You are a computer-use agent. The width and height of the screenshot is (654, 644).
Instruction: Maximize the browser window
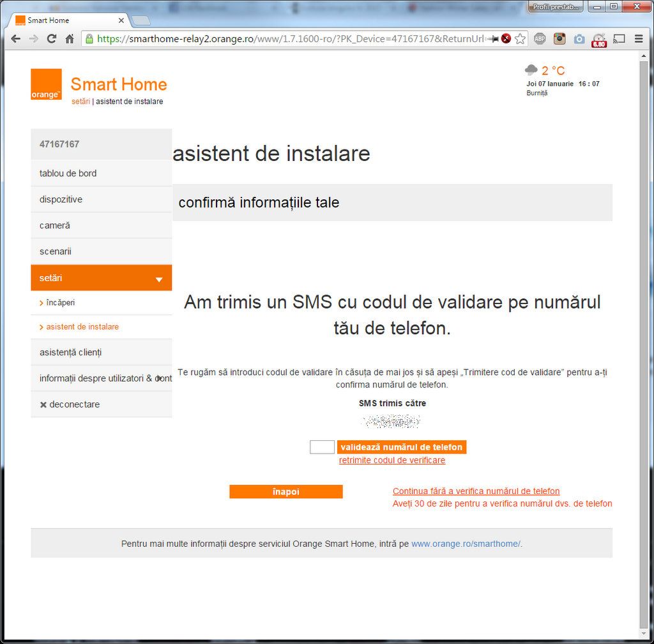pos(614,6)
